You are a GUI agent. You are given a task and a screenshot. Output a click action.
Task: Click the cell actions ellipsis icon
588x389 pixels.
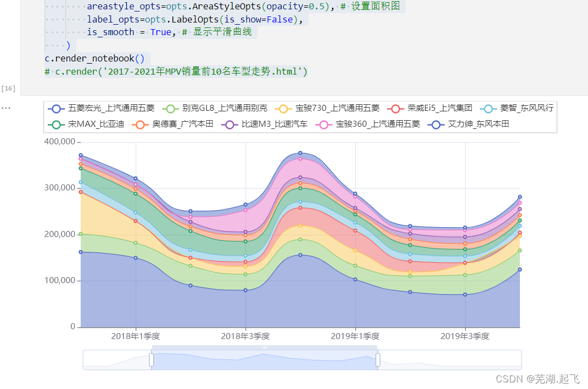[x=6, y=108]
